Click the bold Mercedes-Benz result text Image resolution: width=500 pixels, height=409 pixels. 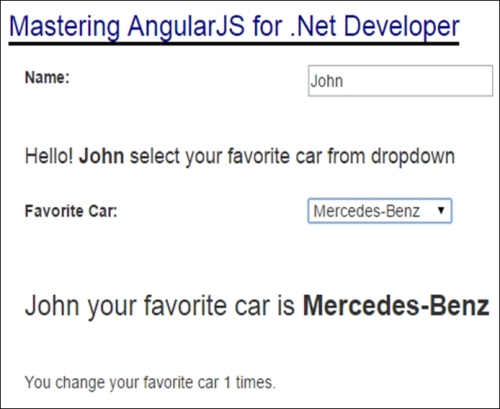[396, 305]
